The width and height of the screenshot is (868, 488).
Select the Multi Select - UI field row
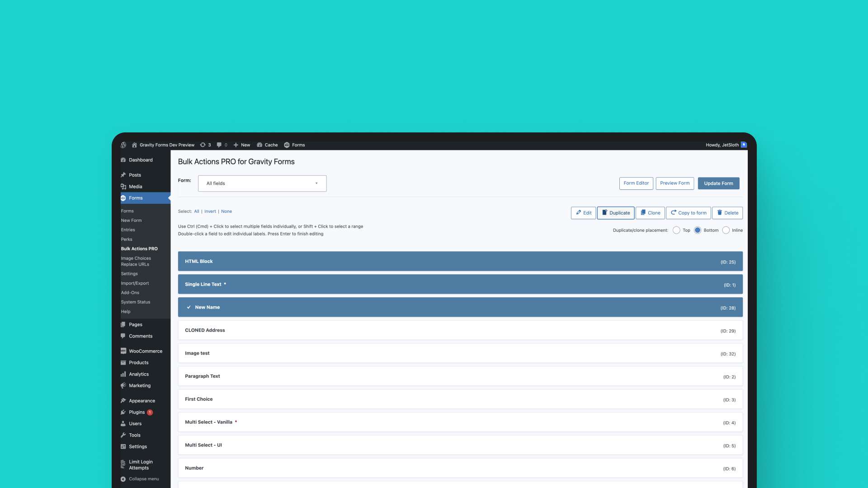tap(460, 445)
